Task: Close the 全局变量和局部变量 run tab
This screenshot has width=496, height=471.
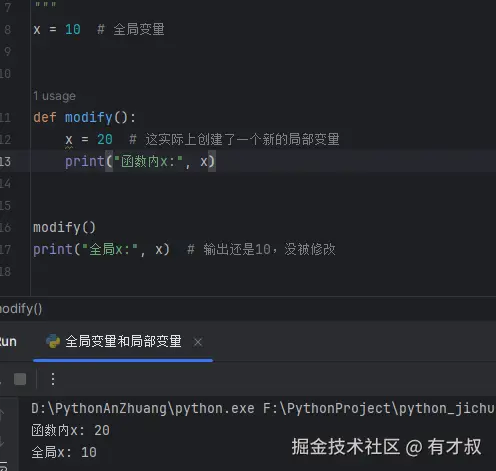Action: (198, 342)
